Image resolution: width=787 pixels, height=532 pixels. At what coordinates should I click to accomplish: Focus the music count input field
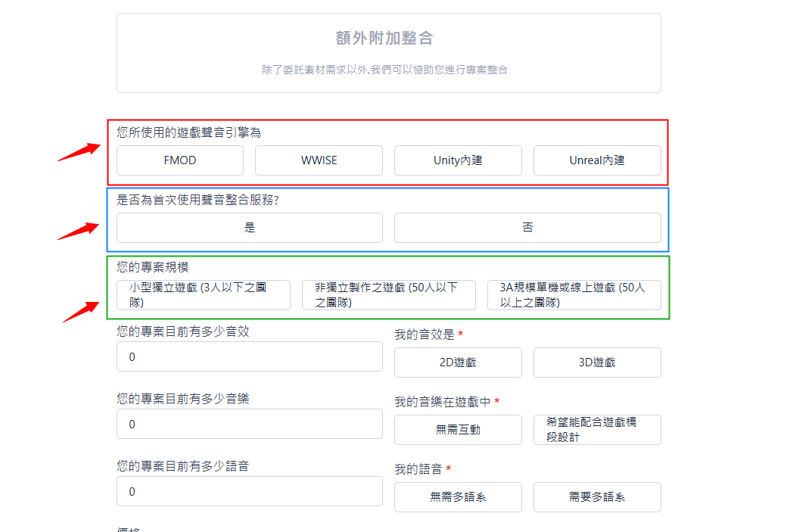point(250,424)
